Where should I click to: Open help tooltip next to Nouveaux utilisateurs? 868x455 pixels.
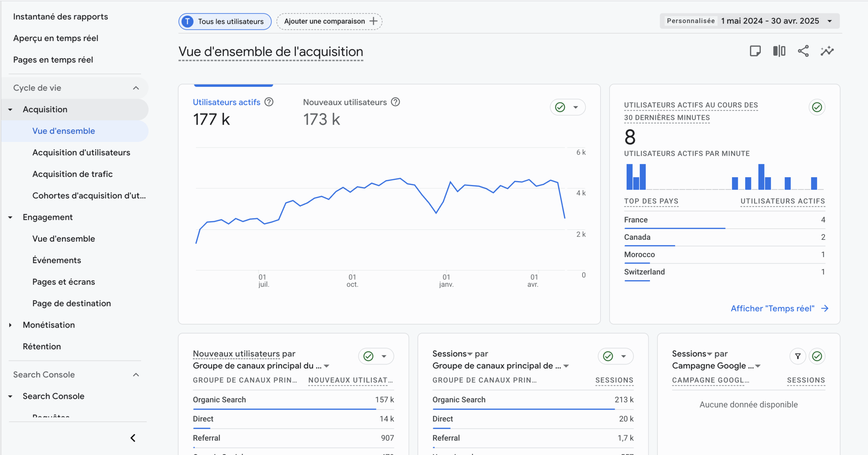395,102
